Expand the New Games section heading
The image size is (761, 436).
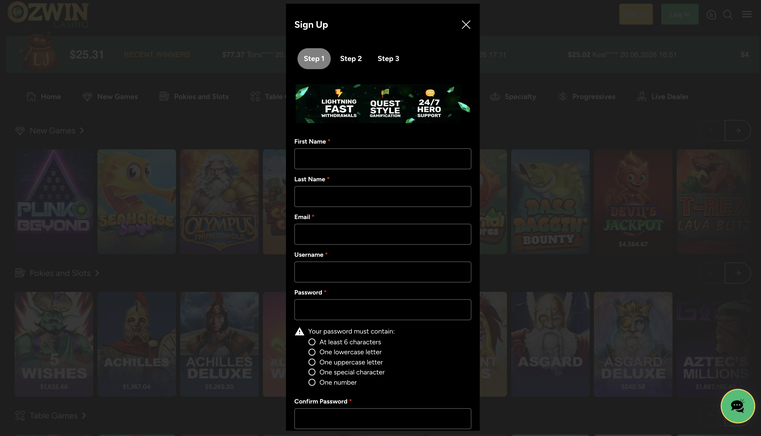[50, 131]
